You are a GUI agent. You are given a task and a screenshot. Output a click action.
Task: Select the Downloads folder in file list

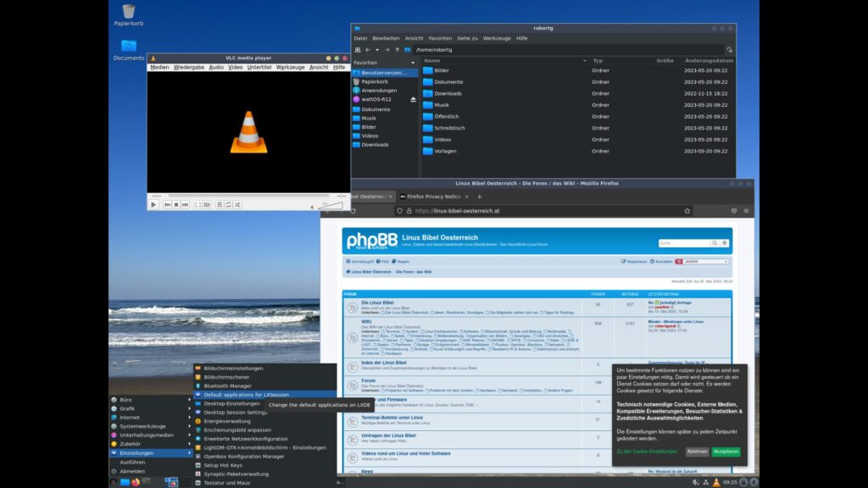pyautogui.click(x=448, y=93)
